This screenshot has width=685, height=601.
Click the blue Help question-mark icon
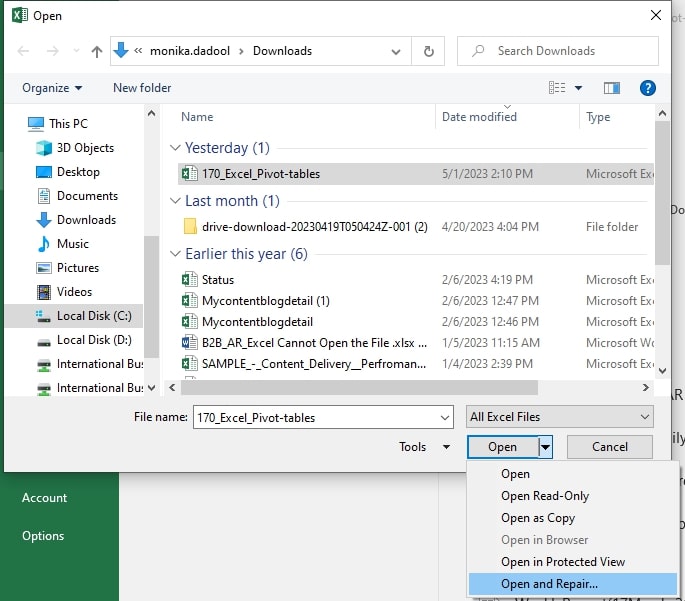pos(647,88)
